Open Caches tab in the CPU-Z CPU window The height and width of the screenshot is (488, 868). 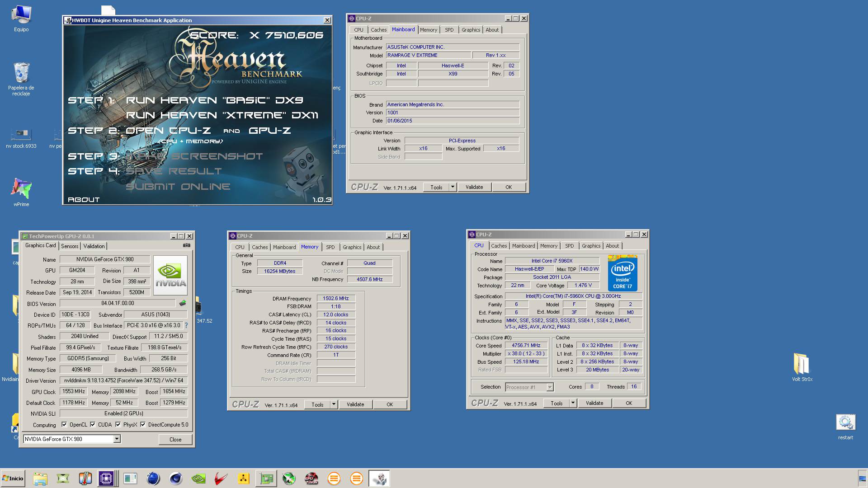click(499, 246)
